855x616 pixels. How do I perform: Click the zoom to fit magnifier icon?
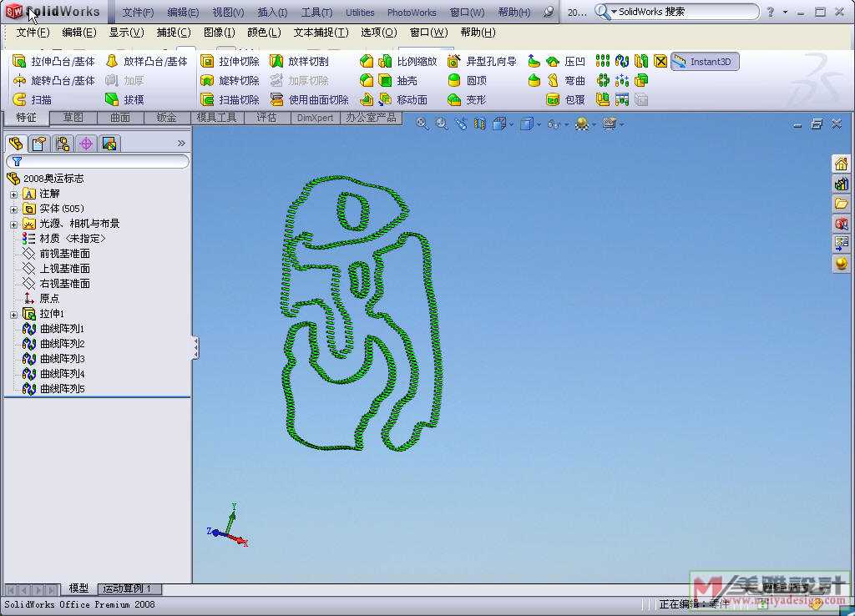tap(422, 124)
